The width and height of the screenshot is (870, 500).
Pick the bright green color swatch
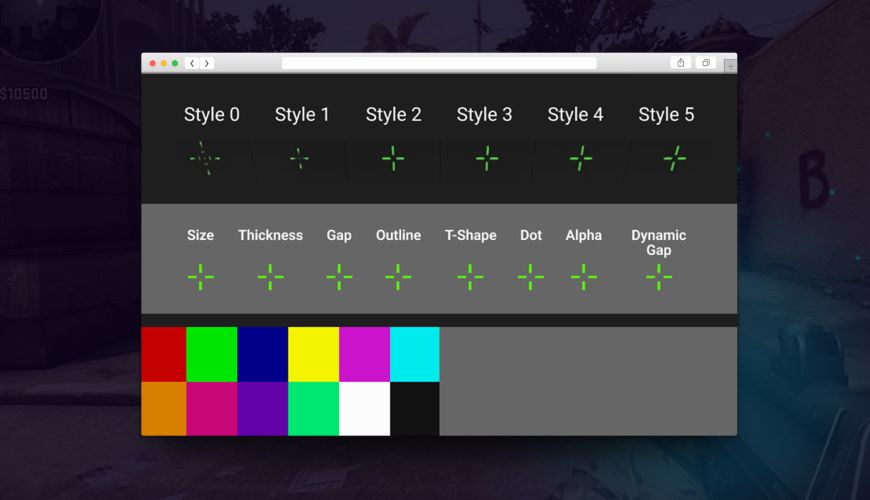211,354
